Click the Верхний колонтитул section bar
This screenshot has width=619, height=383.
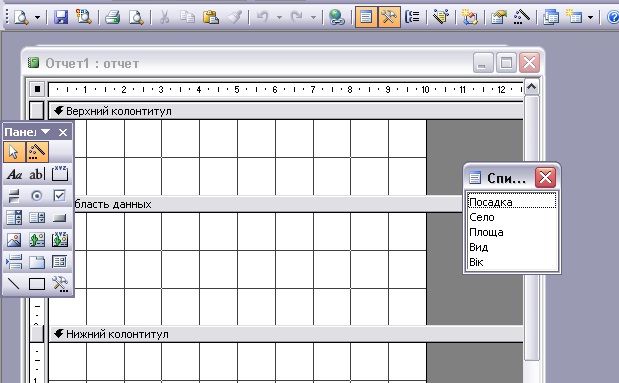[286, 111]
